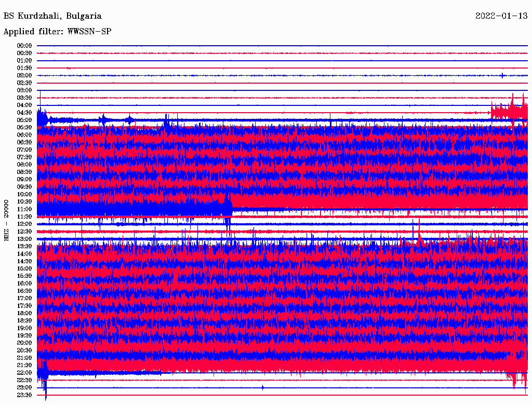532x405 pixels.
Task: Click the '05:00' time label
Action: pyautogui.click(x=24, y=120)
